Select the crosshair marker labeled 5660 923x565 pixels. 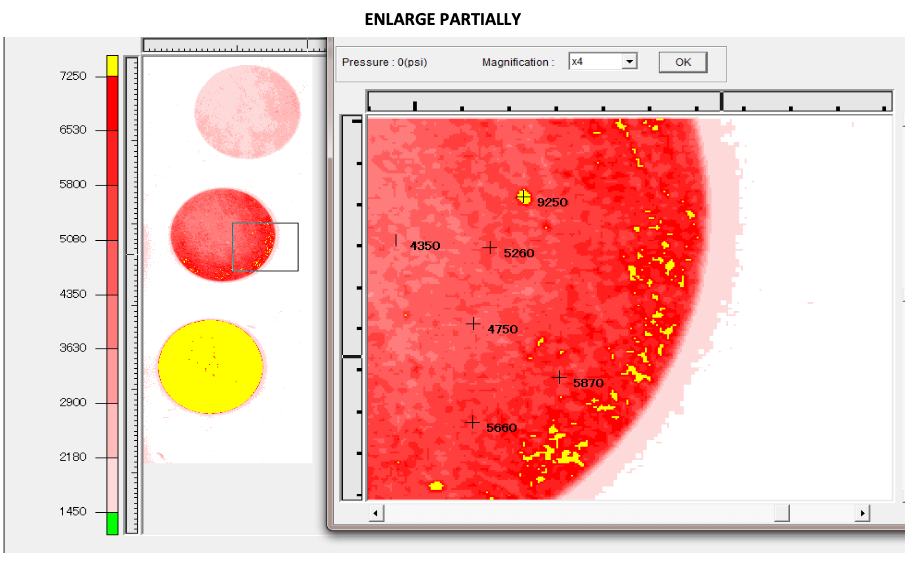472,422
